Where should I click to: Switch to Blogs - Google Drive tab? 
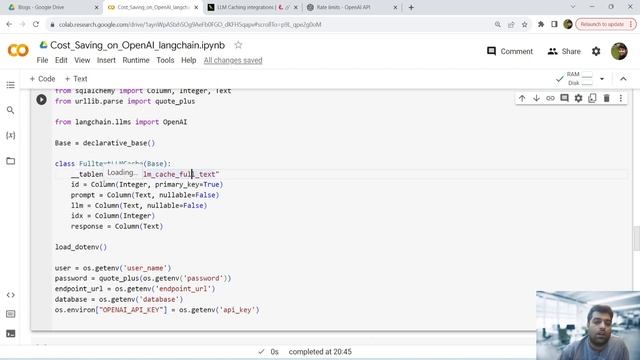[53, 7]
